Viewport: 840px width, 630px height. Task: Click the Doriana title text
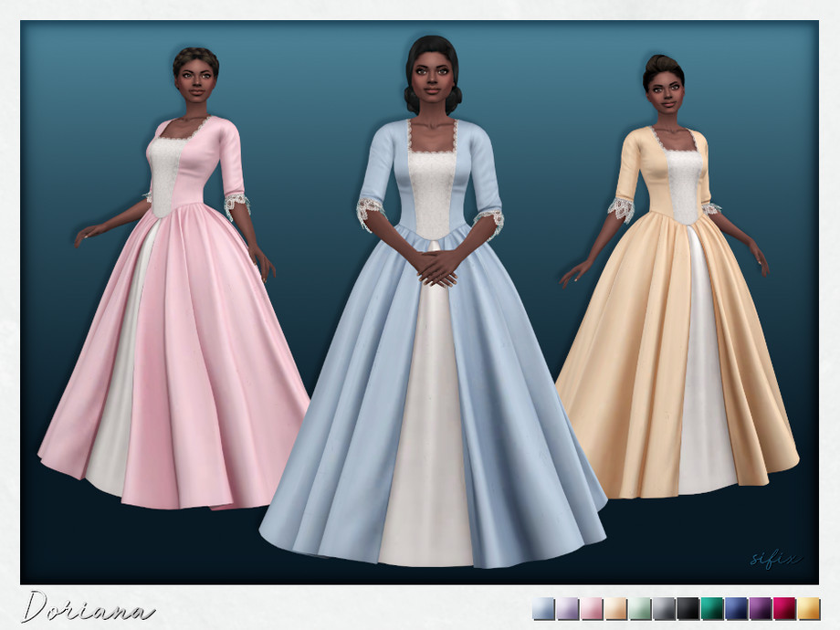point(88,608)
